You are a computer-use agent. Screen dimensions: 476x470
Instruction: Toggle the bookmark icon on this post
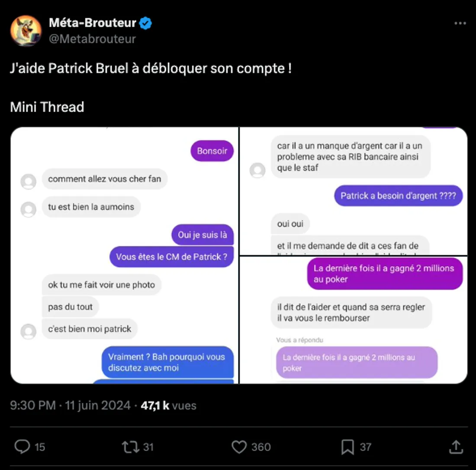click(347, 447)
